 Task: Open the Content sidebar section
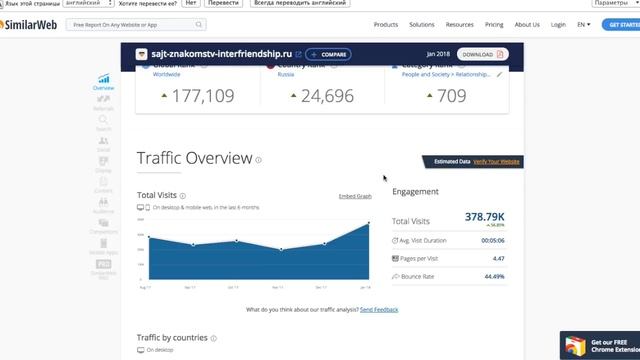(103, 185)
